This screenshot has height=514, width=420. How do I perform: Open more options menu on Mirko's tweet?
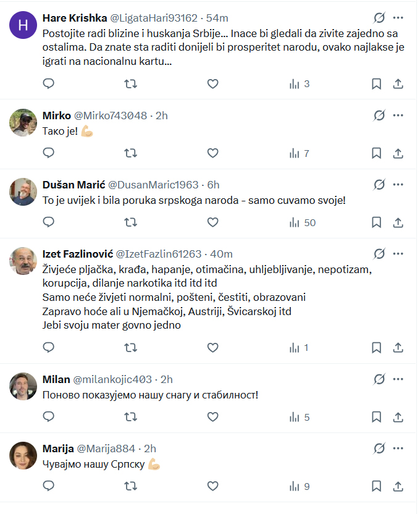398,116
